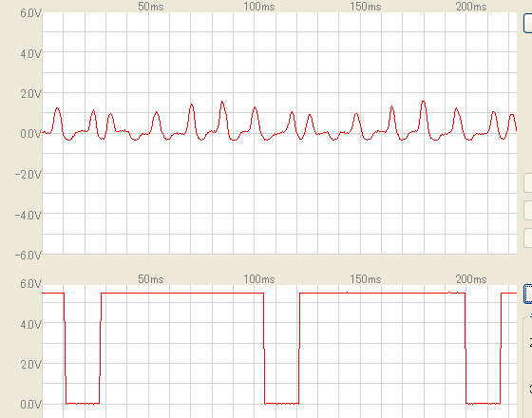Image resolution: width=532 pixels, height=418 pixels.
Task: Click the first waveform peak in upper graph
Action: pos(57,108)
